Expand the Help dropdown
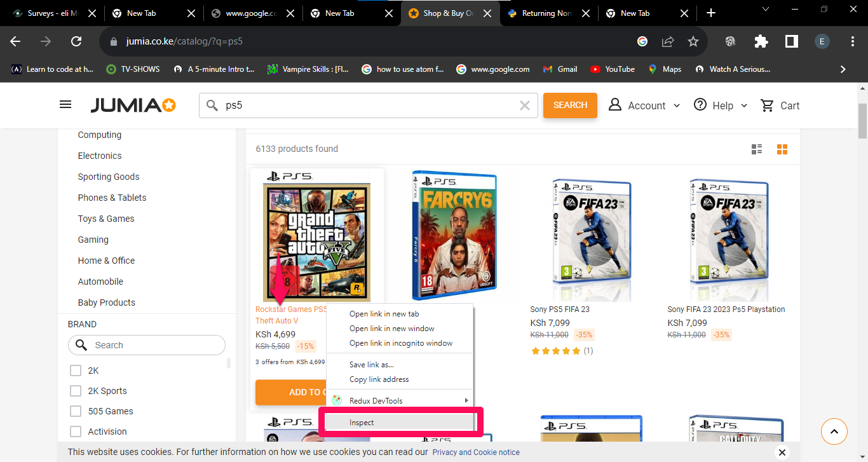Image resolution: width=868 pixels, height=462 pixels. (x=721, y=105)
